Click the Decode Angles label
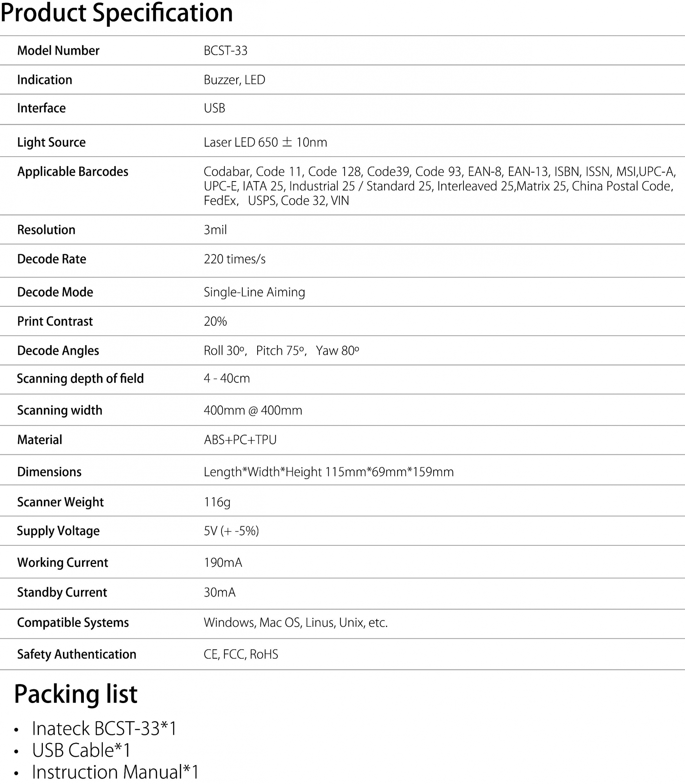This screenshot has height=784, width=685. 58,351
